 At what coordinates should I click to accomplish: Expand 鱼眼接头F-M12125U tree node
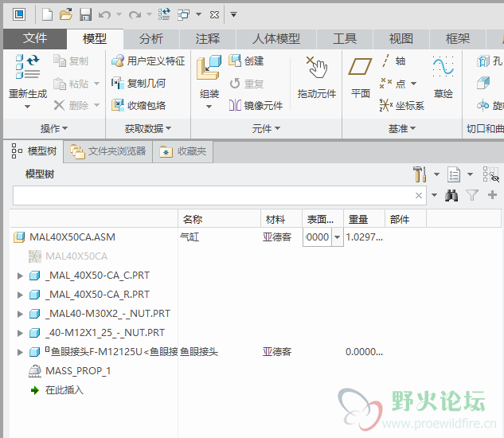pos(20,352)
